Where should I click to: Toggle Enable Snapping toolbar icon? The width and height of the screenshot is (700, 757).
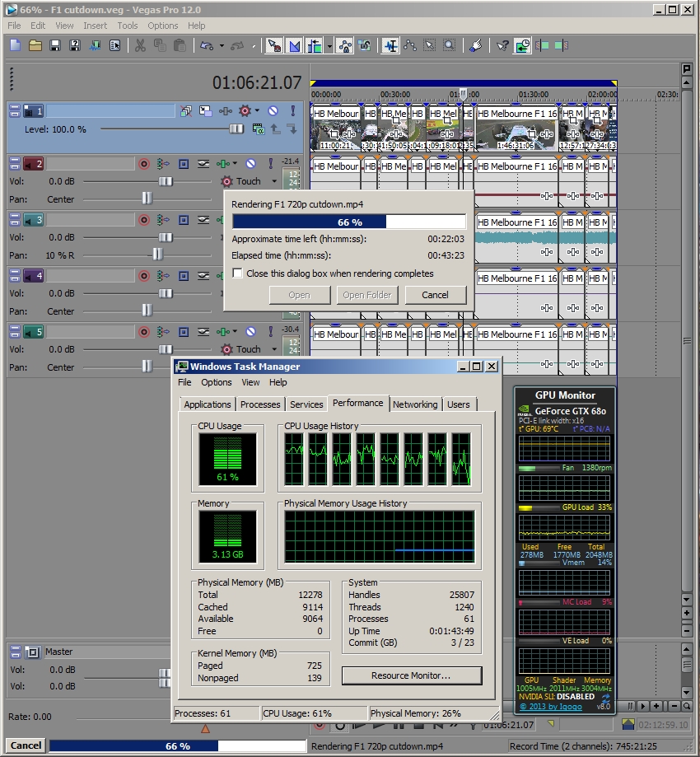tap(274, 46)
